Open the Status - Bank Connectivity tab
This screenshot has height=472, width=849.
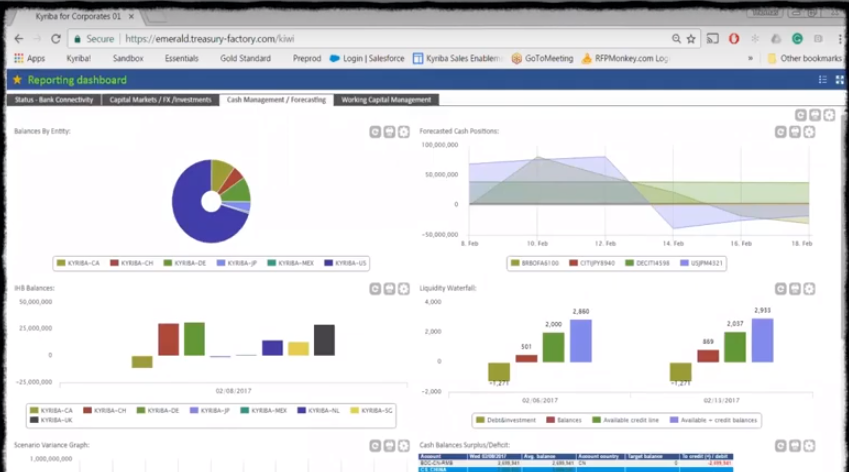pyautogui.click(x=54, y=100)
